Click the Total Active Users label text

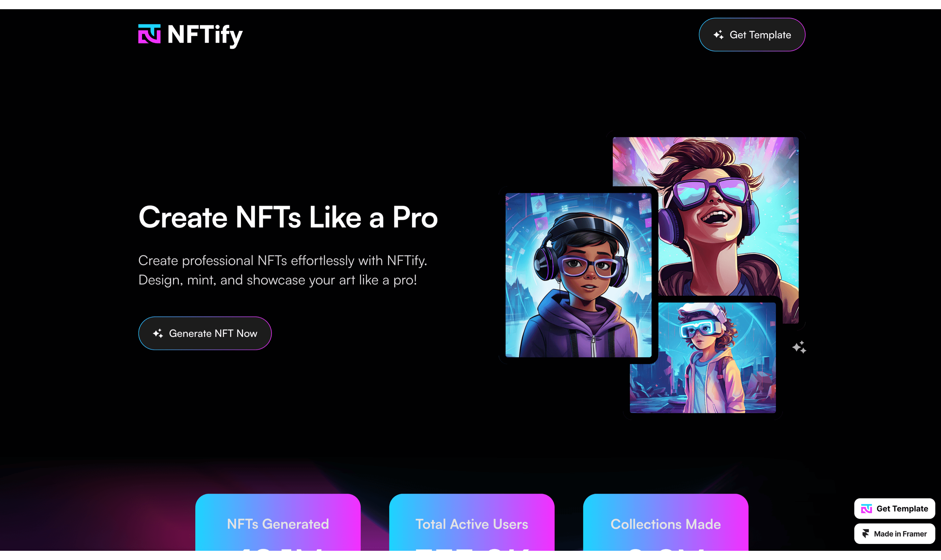(x=472, y=524)
